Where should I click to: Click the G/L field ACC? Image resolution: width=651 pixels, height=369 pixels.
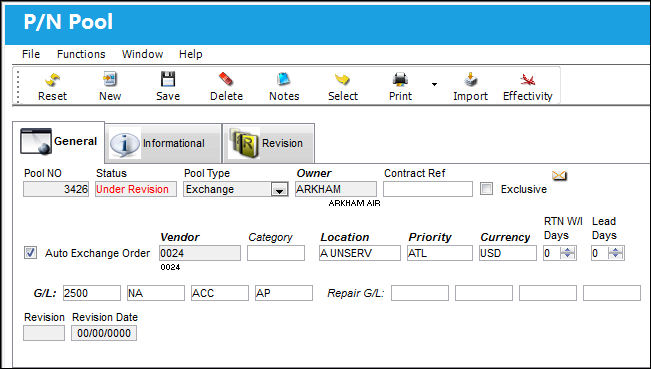pyautogui.click(x=220, y=293)
